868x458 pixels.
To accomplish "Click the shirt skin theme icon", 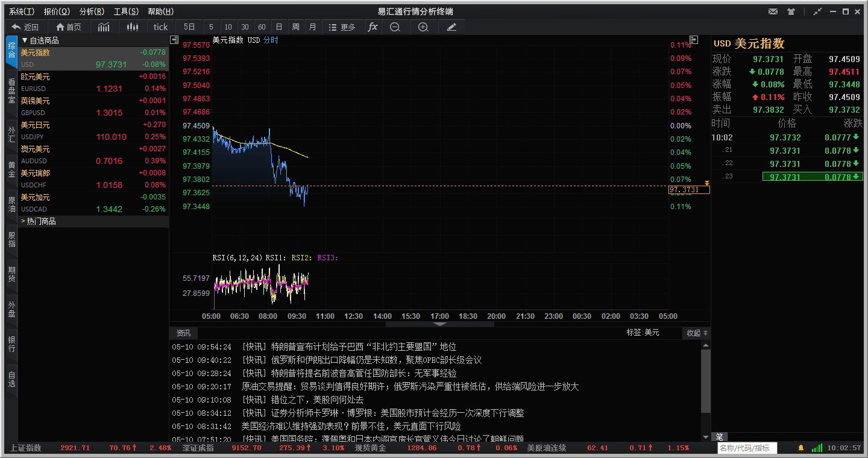I will 791,11.
